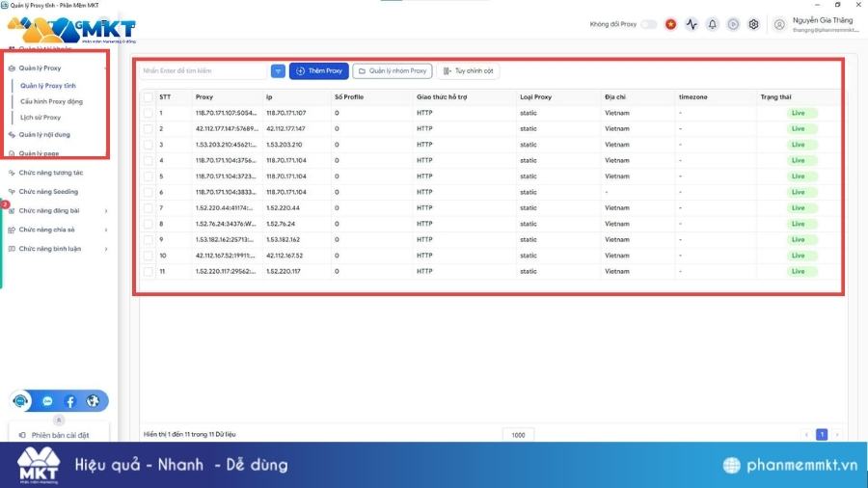Expand Chức năng chia sẻ chevron
868x488 pixels.
click(106, 230)
